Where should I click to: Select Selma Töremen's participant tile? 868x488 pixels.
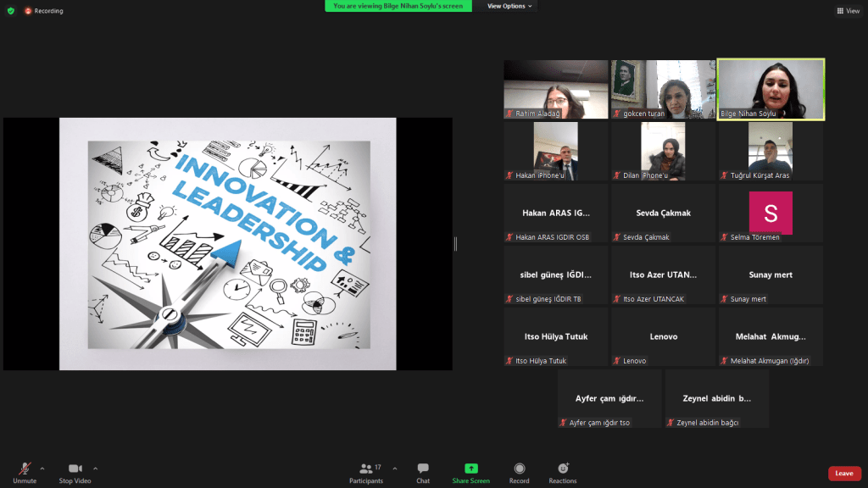coord(771,213)
